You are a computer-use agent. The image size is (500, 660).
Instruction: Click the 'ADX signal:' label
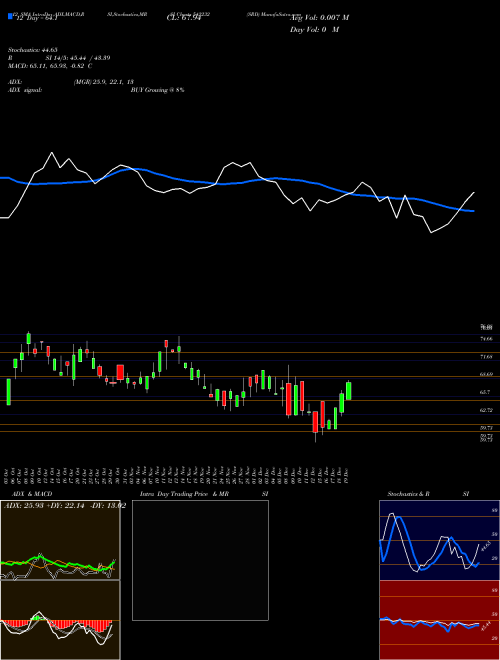[25, 90]
